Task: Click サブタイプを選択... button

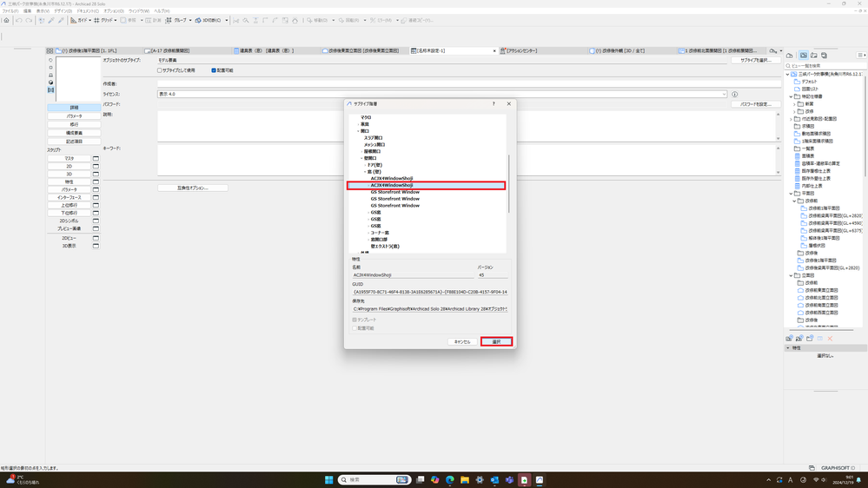Action: (756, 60)
